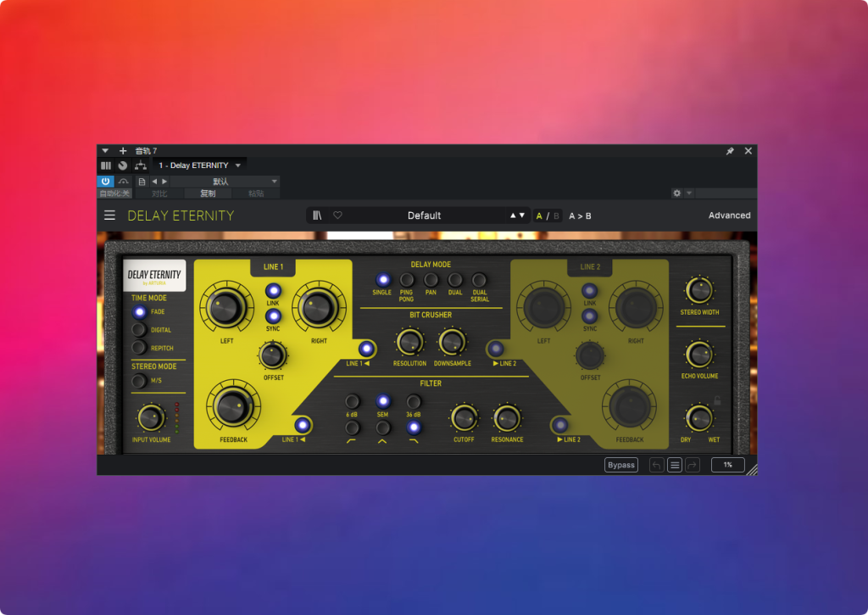868x615 pixels.
Task: Open the dropdown arrow next to the gear
Action: pos(689,193)
